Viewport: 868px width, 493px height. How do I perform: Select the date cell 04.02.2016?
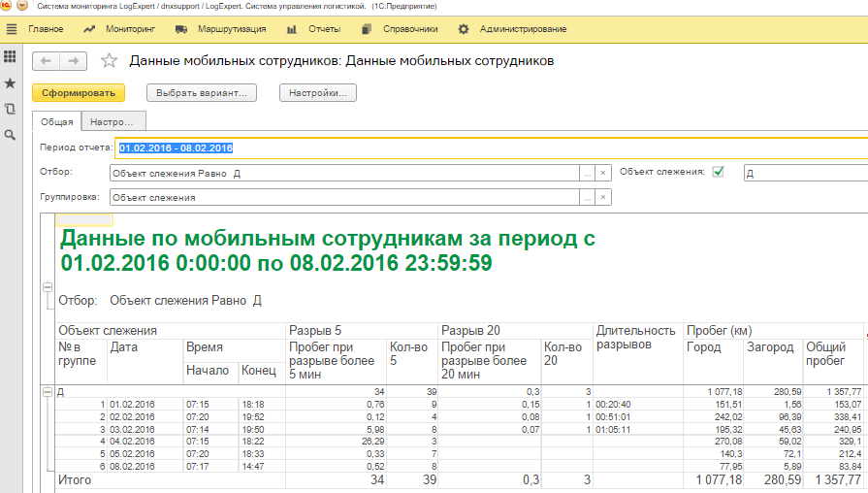click(145, 442)
